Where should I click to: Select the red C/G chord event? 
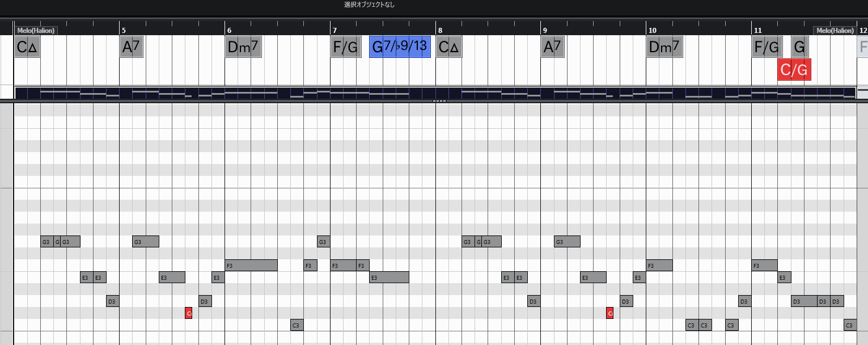794,70
